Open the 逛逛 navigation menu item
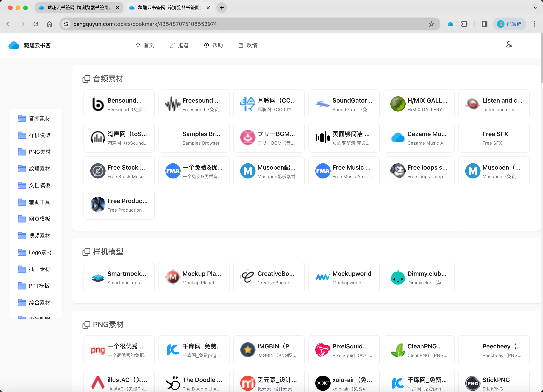Image resolution: width=543 pixels, height=392 pixels. (179, 45)
